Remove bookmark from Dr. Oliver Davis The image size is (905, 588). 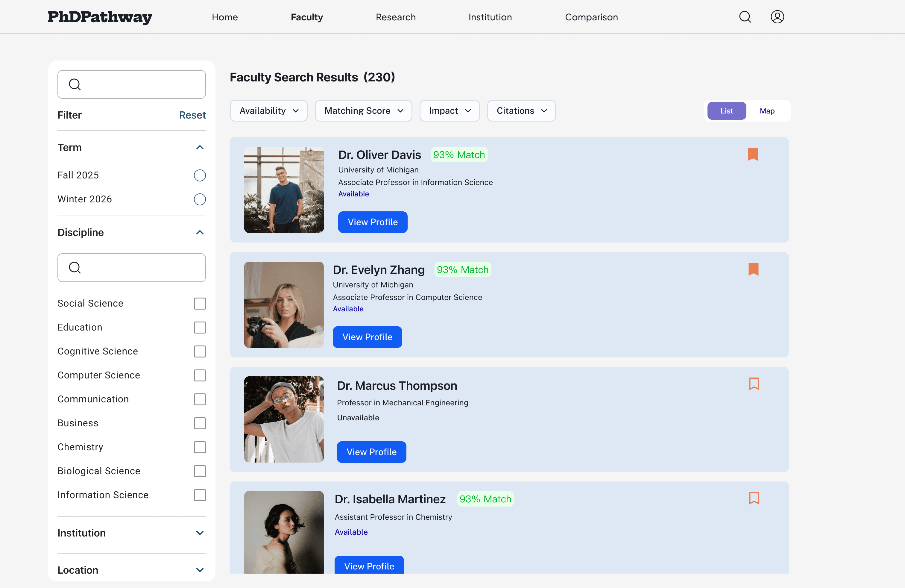[752, 154]
